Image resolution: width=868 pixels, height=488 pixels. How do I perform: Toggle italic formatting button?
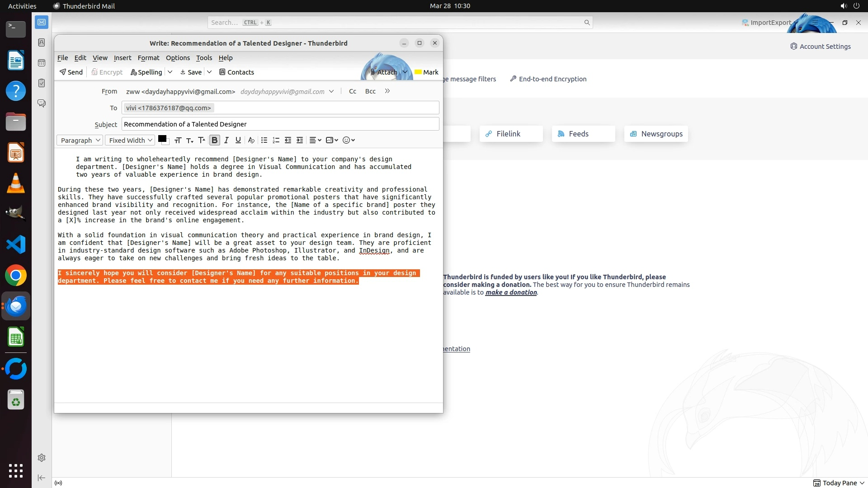(x=226, y=140)
